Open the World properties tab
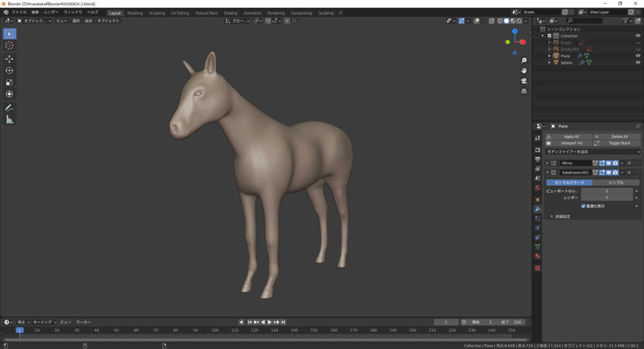Screen dimensions: 644x349 538,187
